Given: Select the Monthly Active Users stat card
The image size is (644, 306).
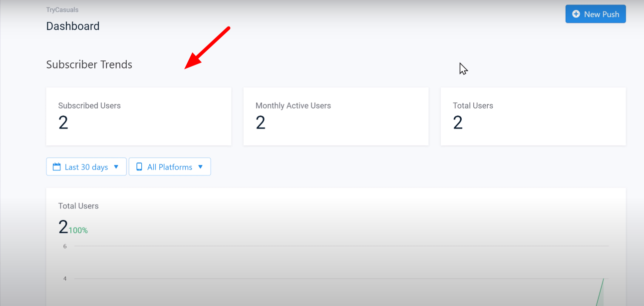Looking at the screenshot, I should 336,116.
